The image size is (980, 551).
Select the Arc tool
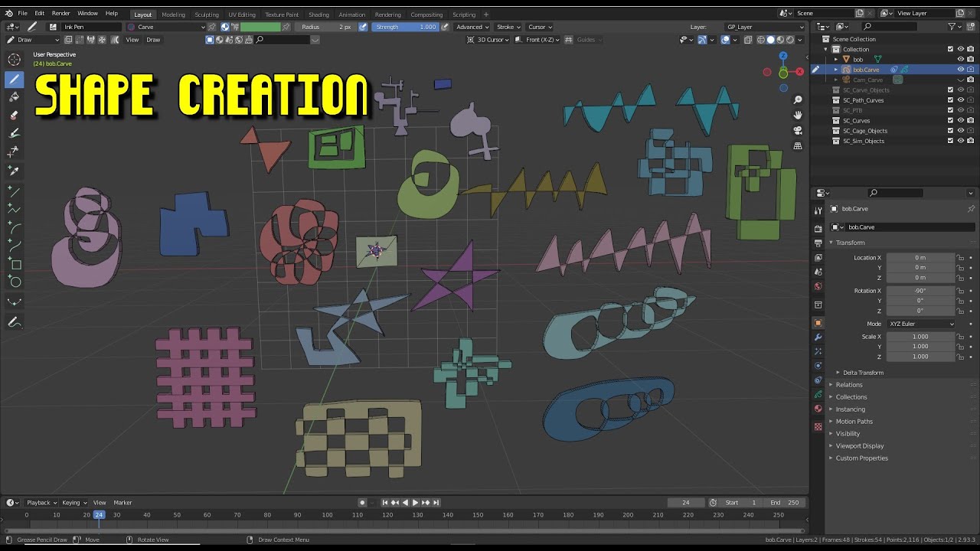15,228
